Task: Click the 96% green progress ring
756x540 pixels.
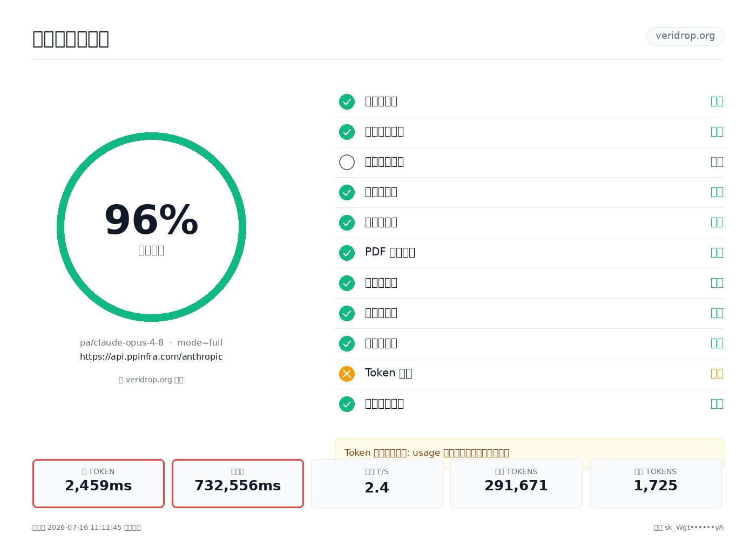Action: (151, 227)
